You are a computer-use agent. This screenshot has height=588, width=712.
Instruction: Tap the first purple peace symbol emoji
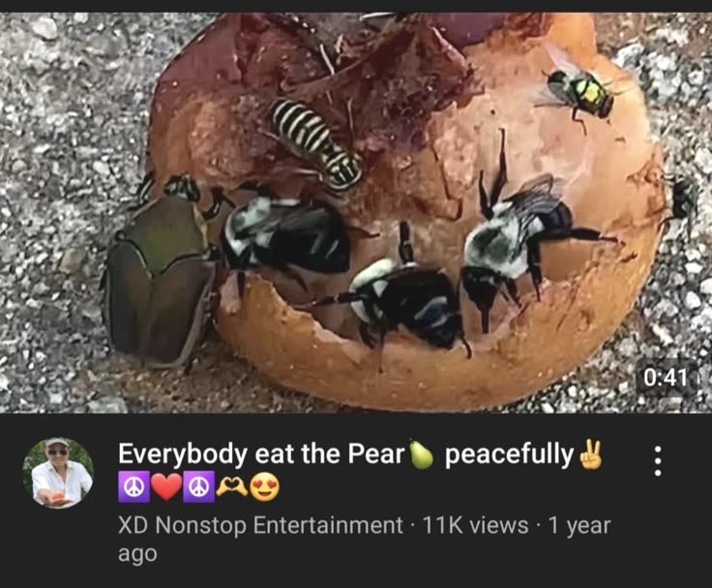click(x=133, y=487)
